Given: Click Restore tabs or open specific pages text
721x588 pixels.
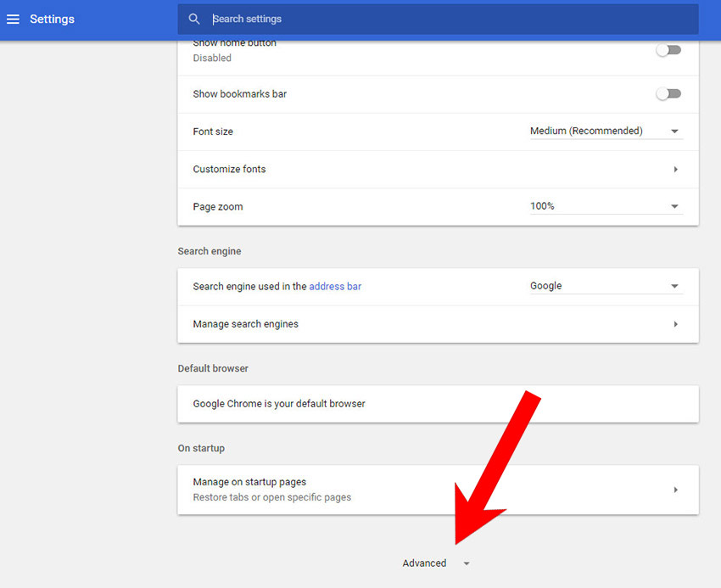Looking at the screenshot, I should click(271, 497).
